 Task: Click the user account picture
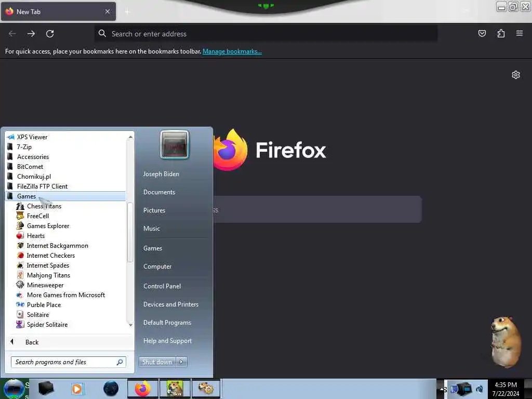point(175,144)
